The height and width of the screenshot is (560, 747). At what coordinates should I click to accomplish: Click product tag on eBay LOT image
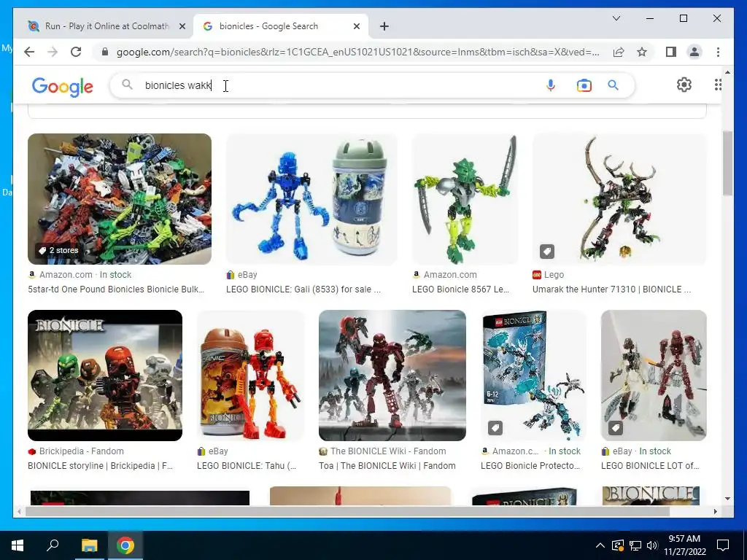pos(616,428)
